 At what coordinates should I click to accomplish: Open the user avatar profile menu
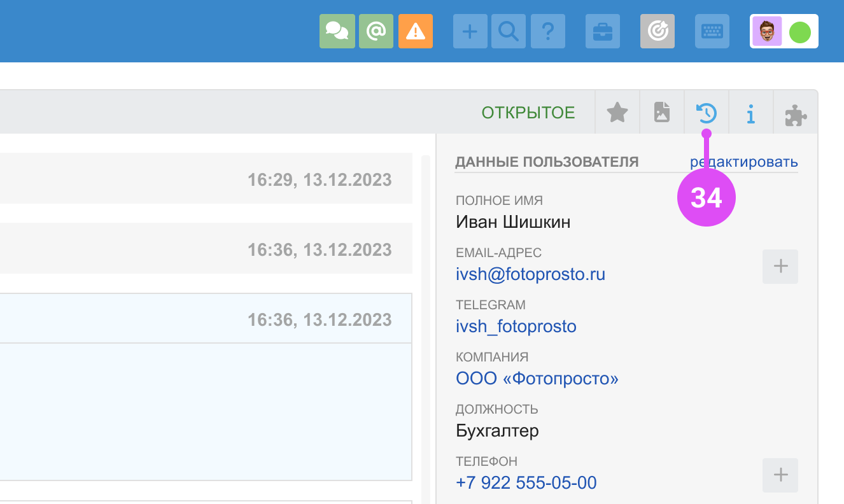click(767, 31)
